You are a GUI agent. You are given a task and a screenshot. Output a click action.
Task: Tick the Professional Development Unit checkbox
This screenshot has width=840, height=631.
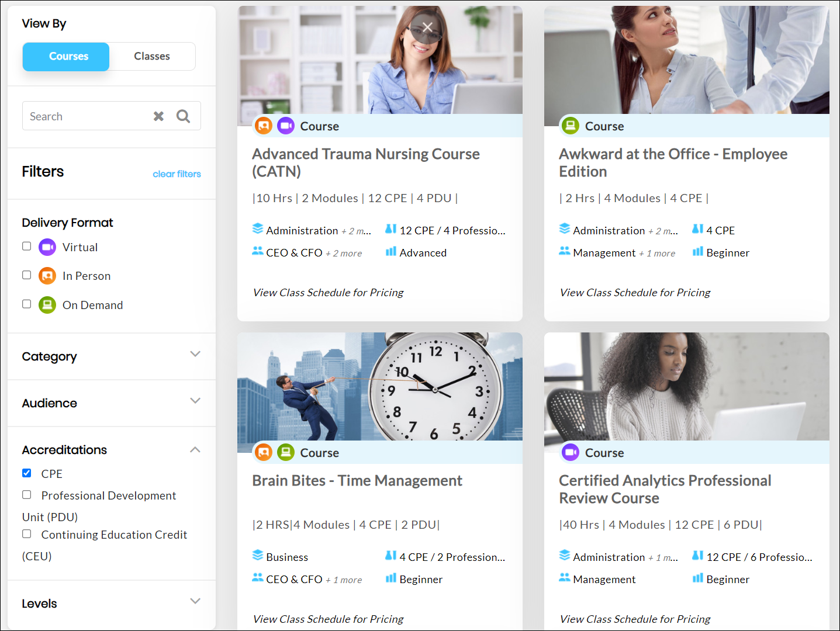[27, 495]
